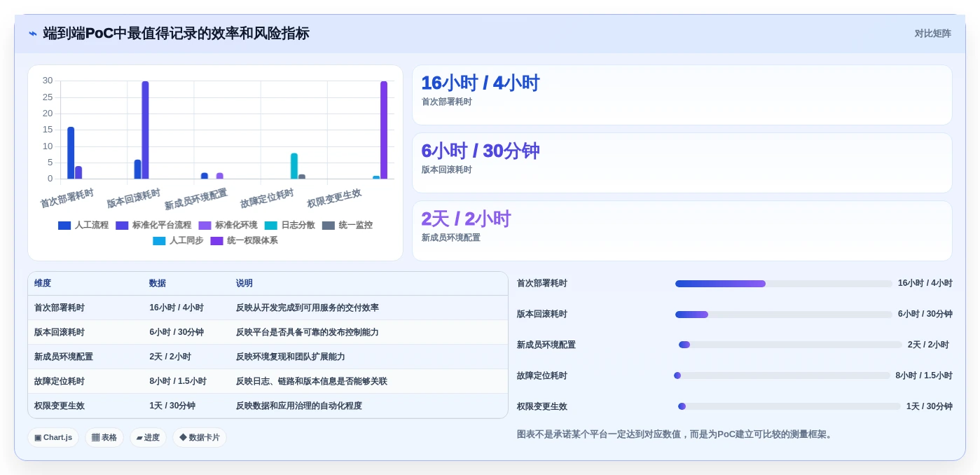This screenshot has height=475, width=980.
Task: Toggle the 统一监控 legend entry
Action: click(347, 226)
